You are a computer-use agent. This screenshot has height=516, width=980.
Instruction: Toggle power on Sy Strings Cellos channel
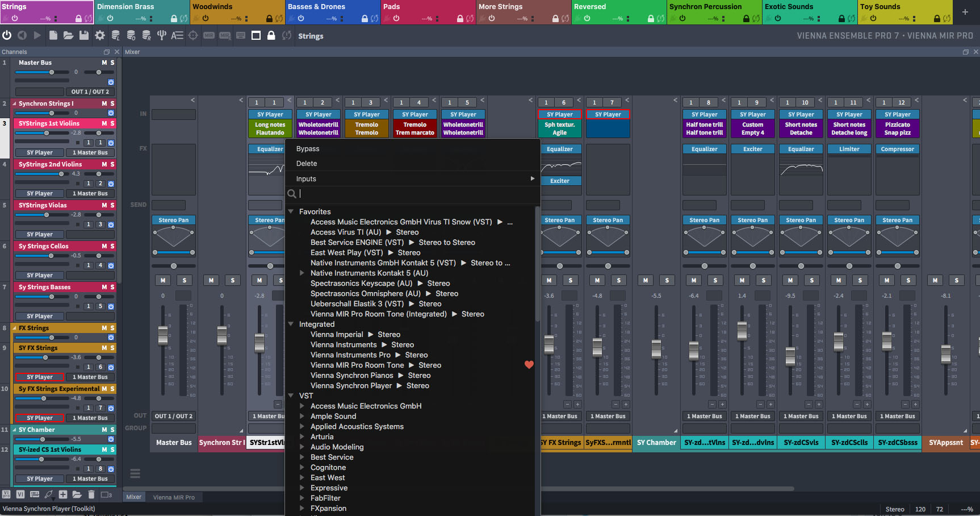point(111,265)
